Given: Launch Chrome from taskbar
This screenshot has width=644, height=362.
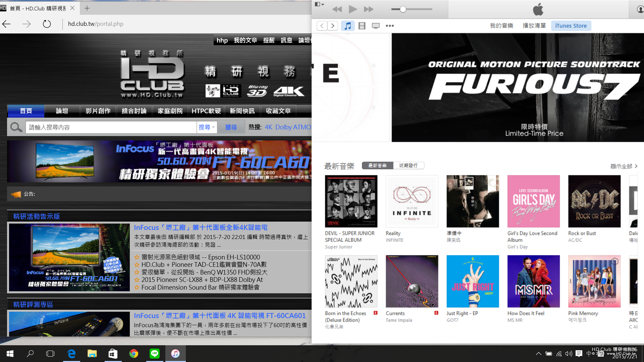Looking at the screenshot, I should click(134, 354).
